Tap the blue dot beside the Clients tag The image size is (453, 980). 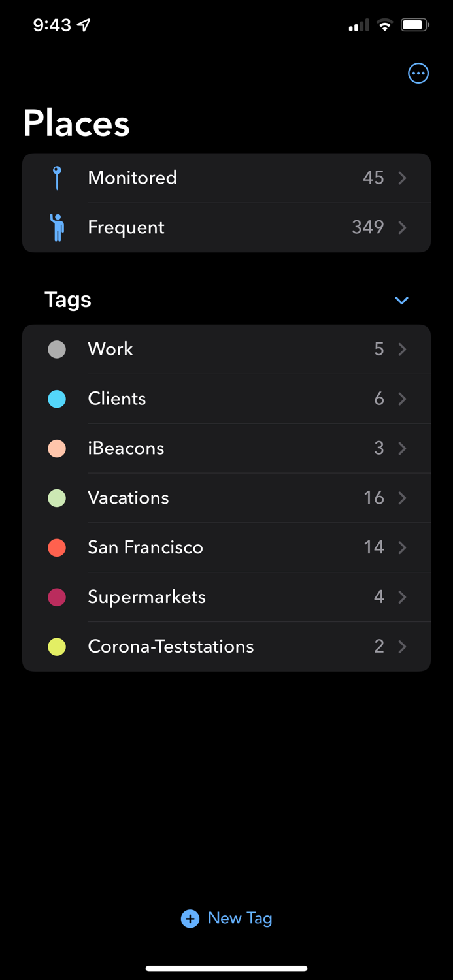(57, 399)
